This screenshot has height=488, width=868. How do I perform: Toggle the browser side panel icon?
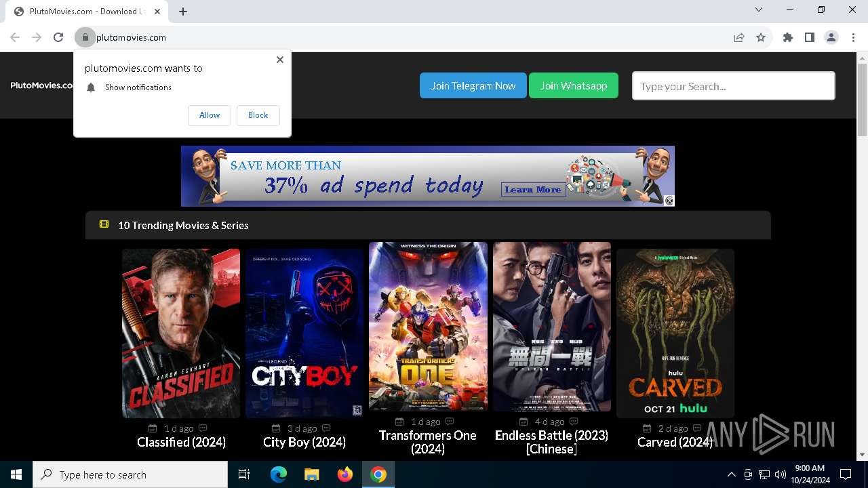coord(810,37)
